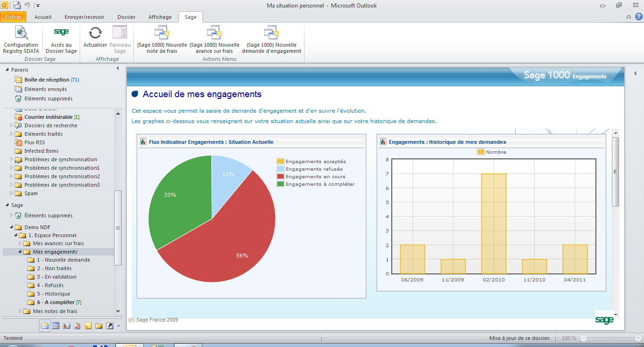The height and width of the screenshot is (347, 644).
Task: Open the Customize Quick Access Toolbar dropdown
Action: pos(38,6)
